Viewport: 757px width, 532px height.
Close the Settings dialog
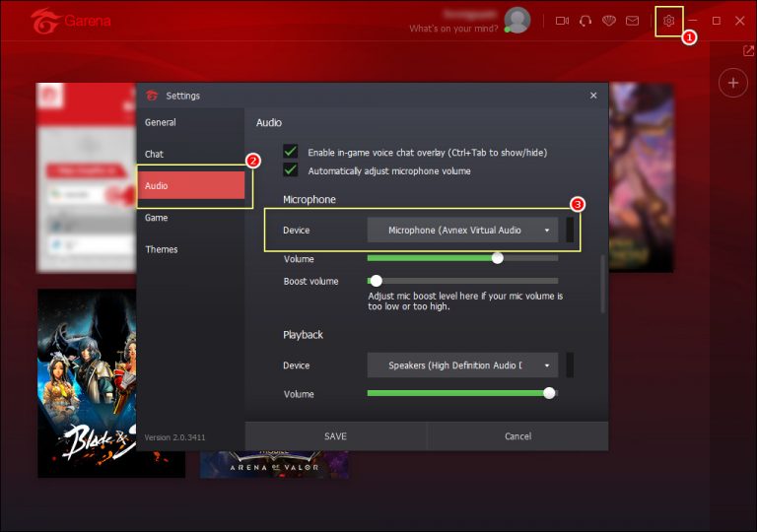pos(593,96)
